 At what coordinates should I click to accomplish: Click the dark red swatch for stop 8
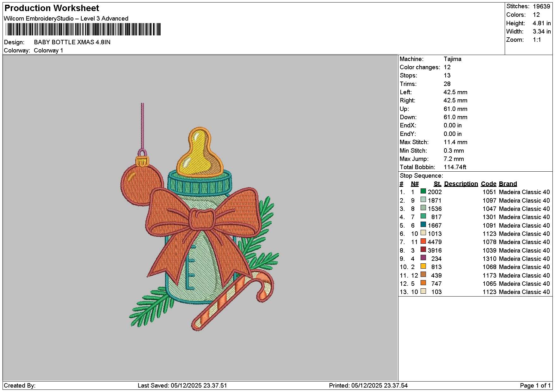(x=423, y=250)
